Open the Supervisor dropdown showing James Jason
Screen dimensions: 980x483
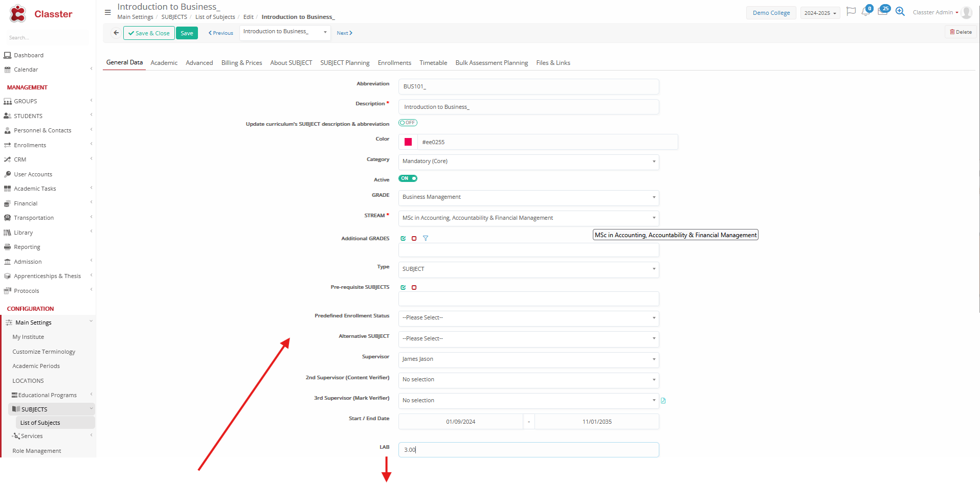pos(528,359)
